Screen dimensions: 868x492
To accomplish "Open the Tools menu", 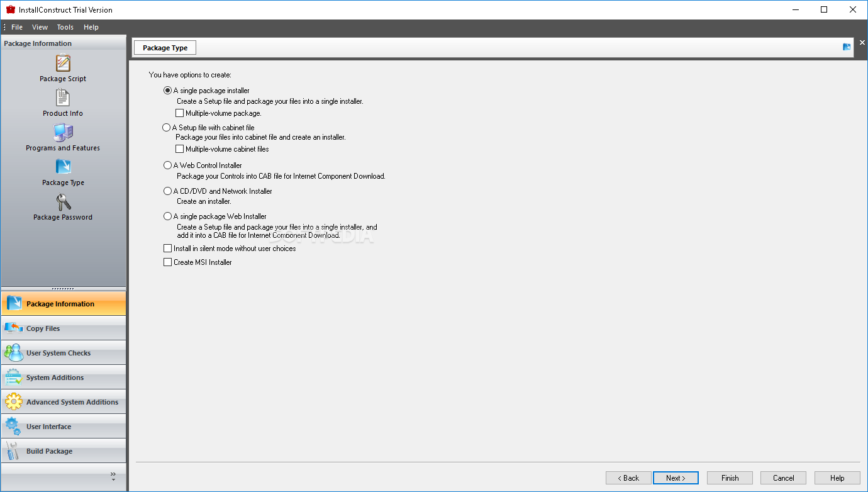I will (x=65, y=27).
